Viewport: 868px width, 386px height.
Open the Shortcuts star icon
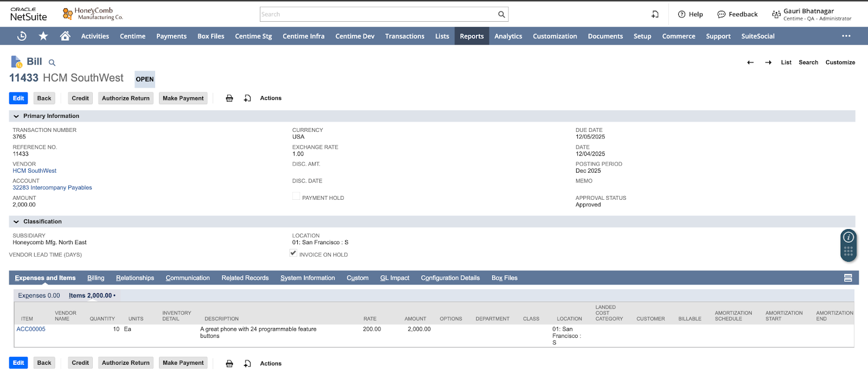(x=43, y=36)
